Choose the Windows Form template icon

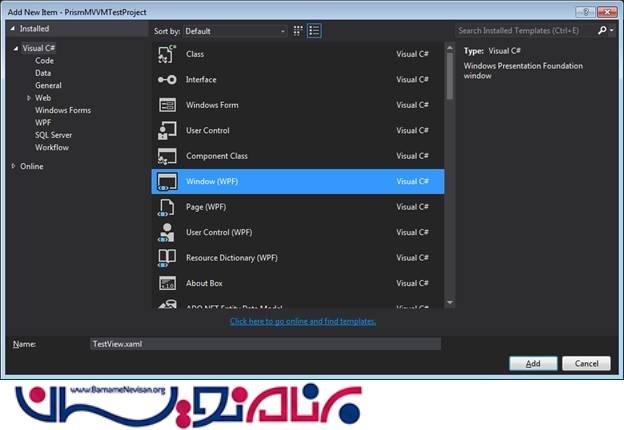[x=167, y=105]
